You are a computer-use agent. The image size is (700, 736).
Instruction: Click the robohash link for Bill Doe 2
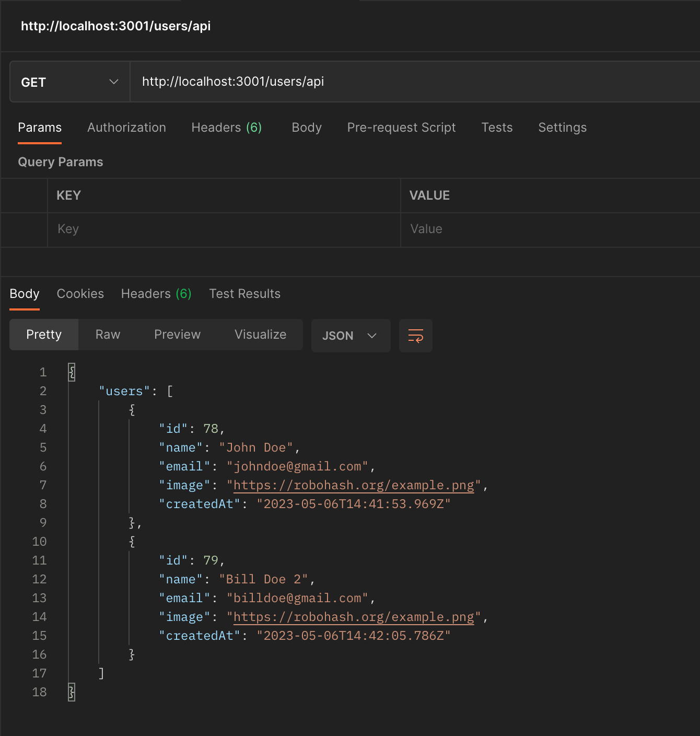pos(353,617)
